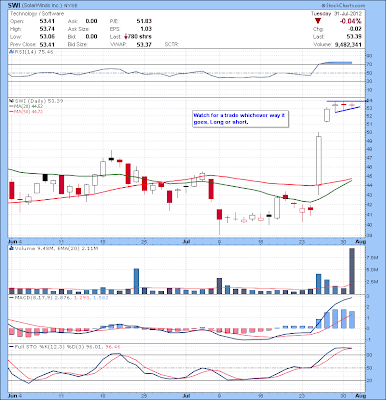Click the candlestick icon before SWI (Daily)
The image size is (386, 400).
[11, 101]
